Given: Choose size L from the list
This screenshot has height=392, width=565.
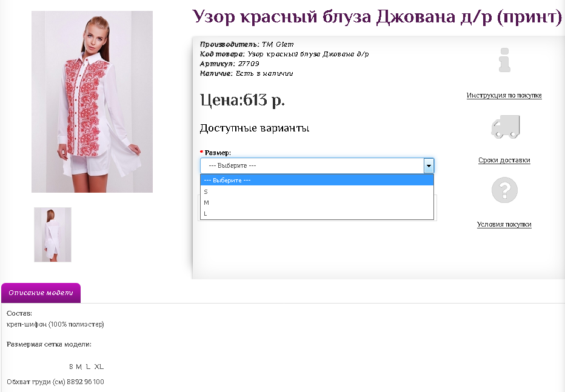Looking at the screenshot, I should click(x=317, y=213).
